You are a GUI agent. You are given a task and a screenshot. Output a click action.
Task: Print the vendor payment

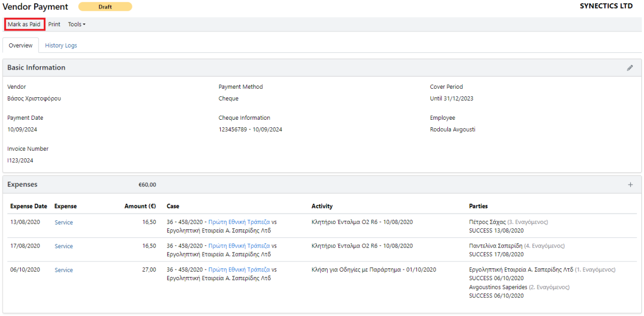click(x=54, y=25)
